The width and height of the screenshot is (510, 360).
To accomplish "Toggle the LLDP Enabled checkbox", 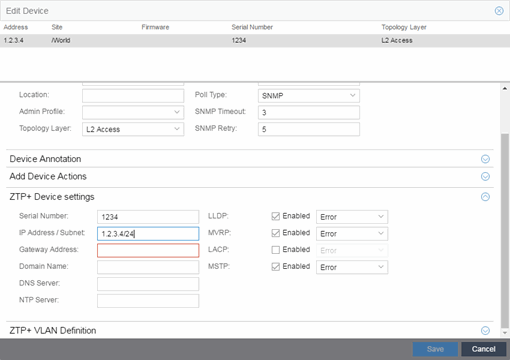I will coord(275,216).
